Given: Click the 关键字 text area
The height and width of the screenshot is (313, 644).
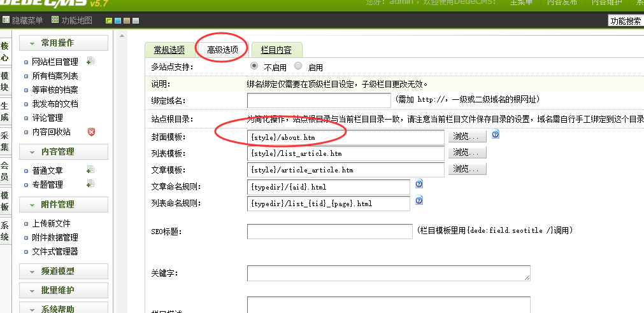Looking at the screenshot, I should point(389,273).
